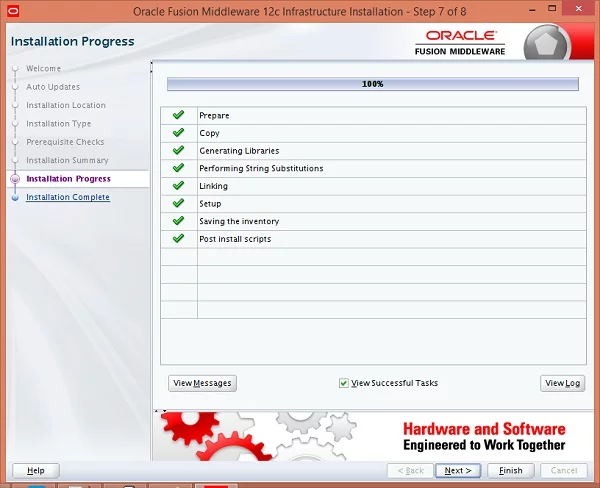Maximize the installer window
Viewport: 600px width, 488px height.
[x=552, y=8]
